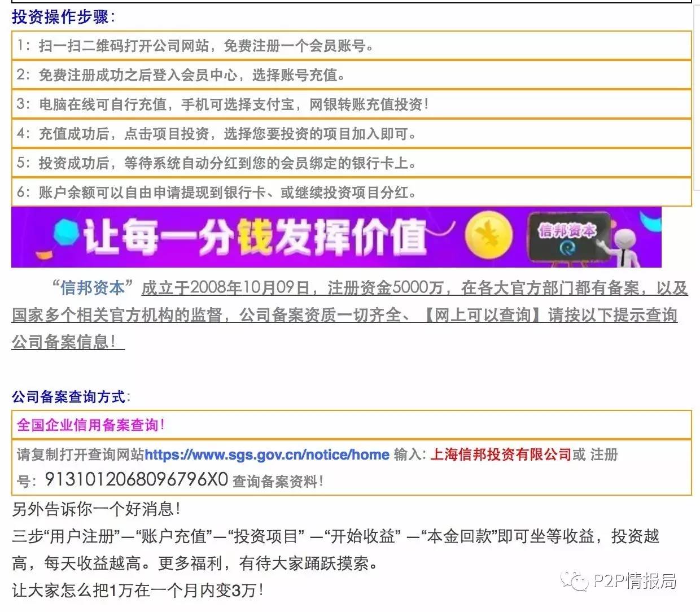Select step 6 “账户余额可以自由申请提现”
700x612 pixels.
pyautogui.click(x=351, y=192)
